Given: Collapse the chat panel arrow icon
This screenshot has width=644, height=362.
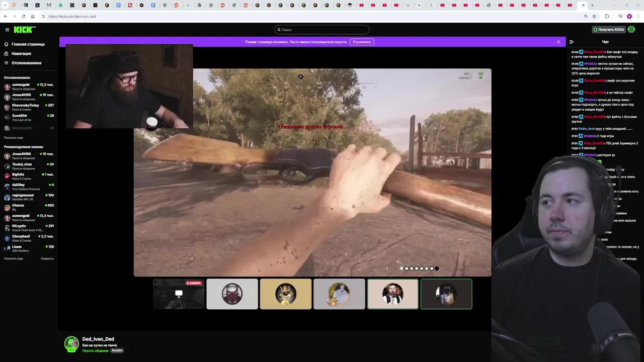Looking at the screenshot, I should pos(571,42).
